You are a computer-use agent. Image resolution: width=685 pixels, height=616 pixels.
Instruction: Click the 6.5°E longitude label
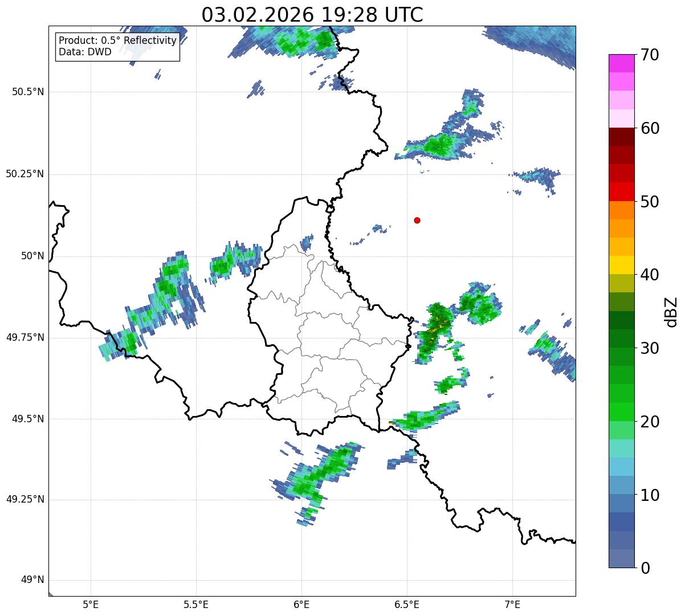[407, 604]
